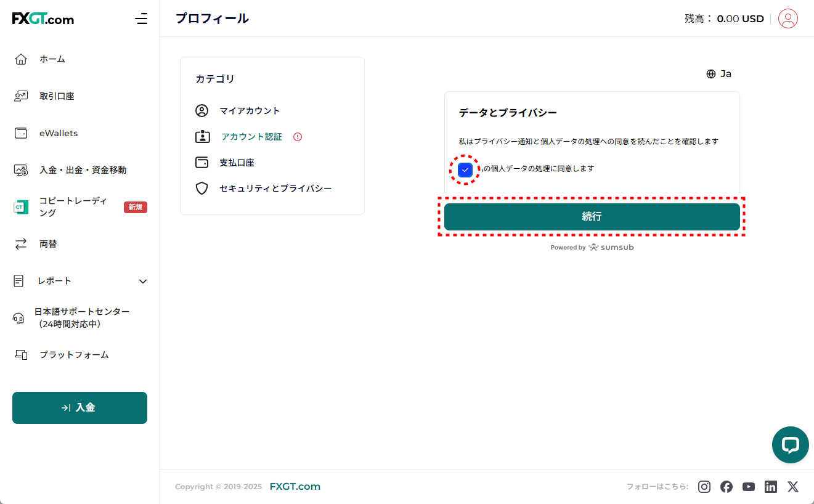
Task: Click the user profile avatar icon
Action: pyautogui.click(x=788, y=18)
